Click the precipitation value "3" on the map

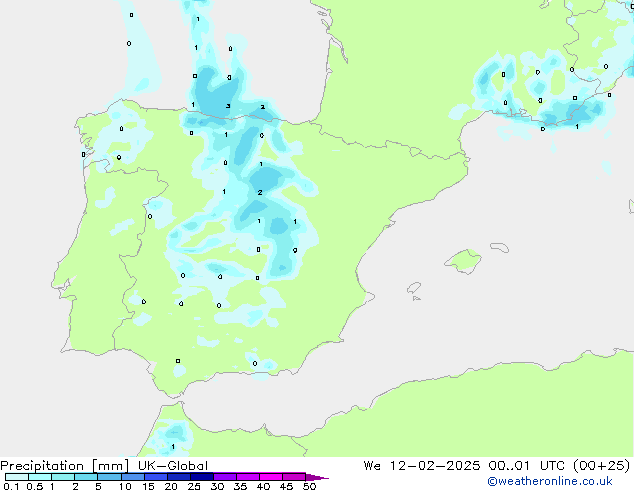tap(228, 106)
